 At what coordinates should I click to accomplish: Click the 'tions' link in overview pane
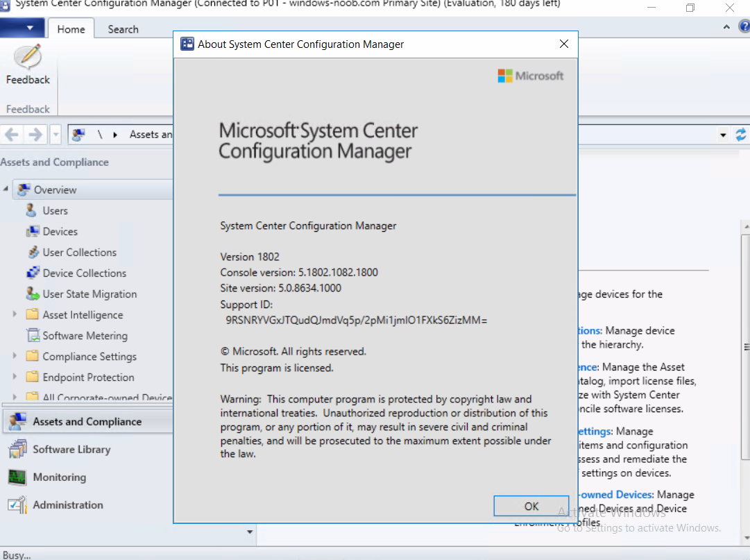590,331
